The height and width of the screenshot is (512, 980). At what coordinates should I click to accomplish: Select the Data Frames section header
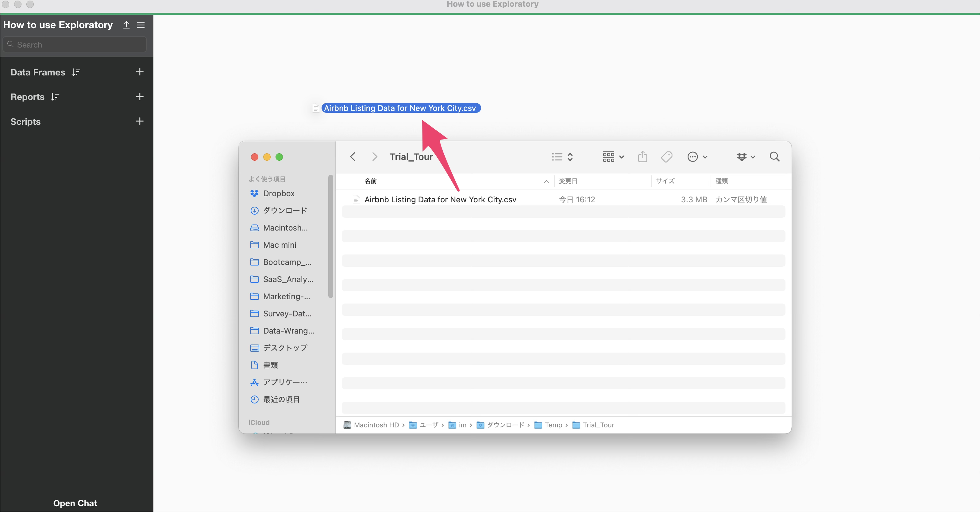click(x=38, y=72)
